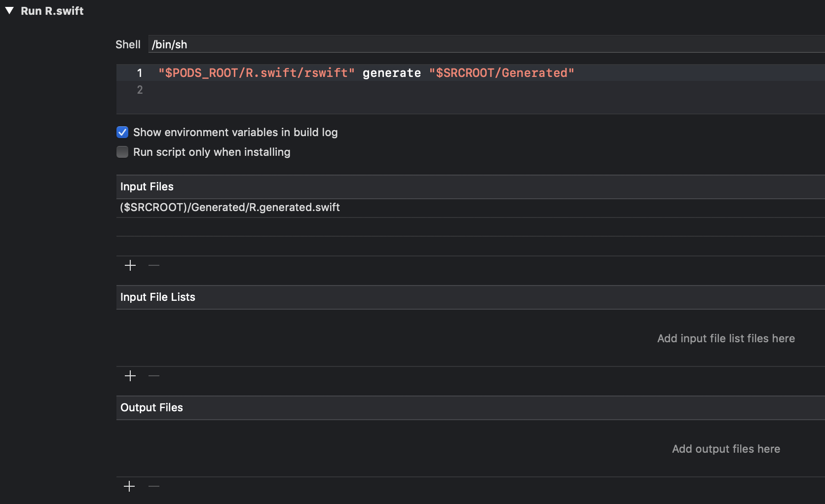Click the Add output files here placeholder
Viewport: 825px width, 504px height.
click(x=725, y=449)
